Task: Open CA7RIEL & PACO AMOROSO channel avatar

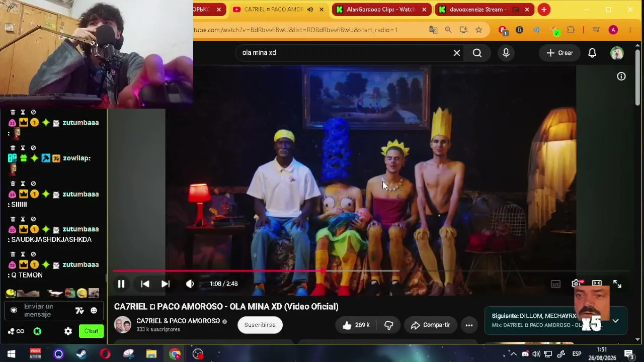Action: tap(122, 325)
